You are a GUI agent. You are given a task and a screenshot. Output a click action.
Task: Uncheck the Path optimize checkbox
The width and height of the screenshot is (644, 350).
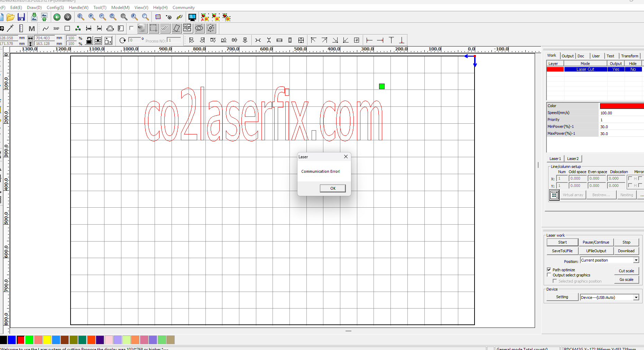[x=549, y=269]
